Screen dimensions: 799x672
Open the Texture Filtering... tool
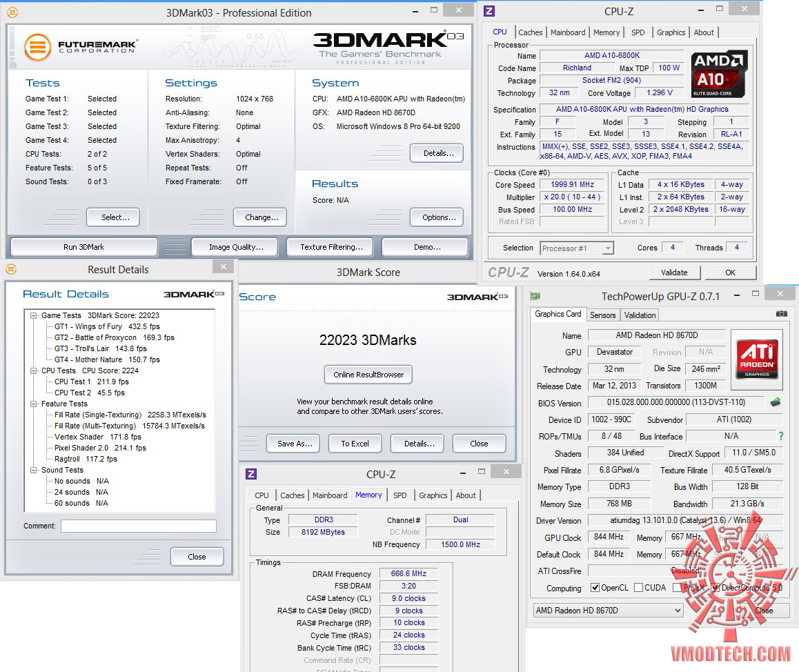330,247
